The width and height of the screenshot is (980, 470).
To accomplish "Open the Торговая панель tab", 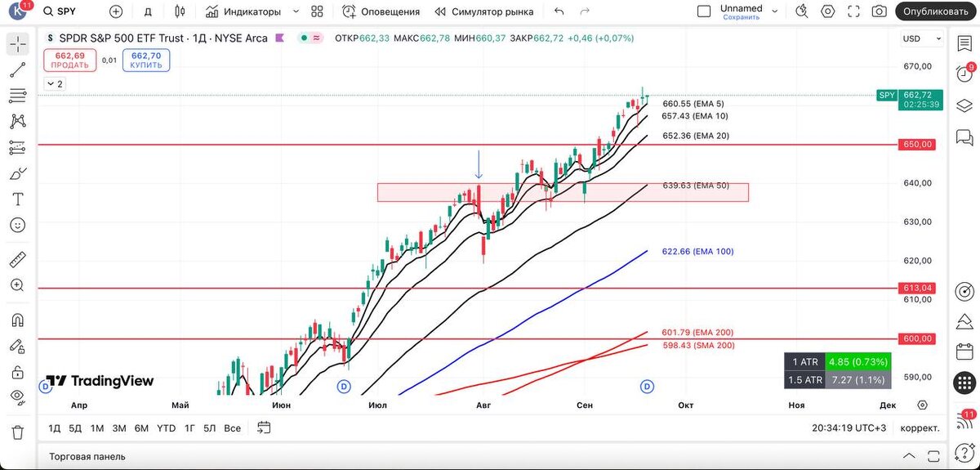I will 87,456.
